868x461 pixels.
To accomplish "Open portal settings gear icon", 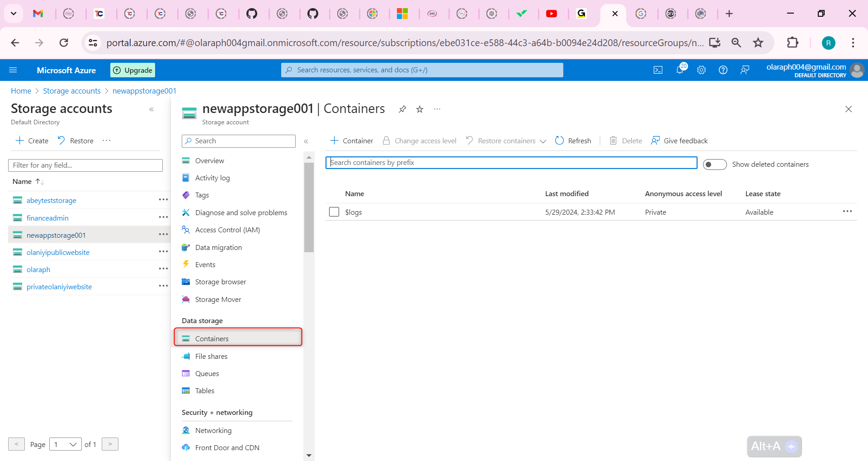I will 701,70.
